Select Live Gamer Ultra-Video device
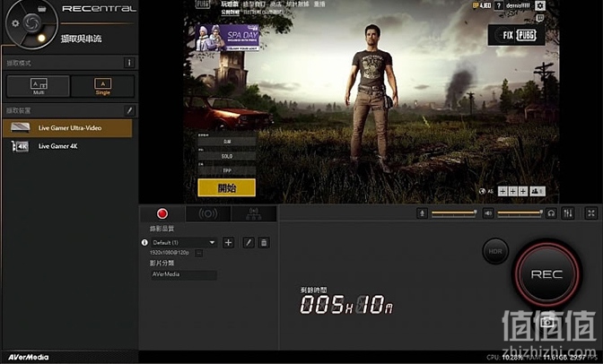 click(x=67, y=128)
